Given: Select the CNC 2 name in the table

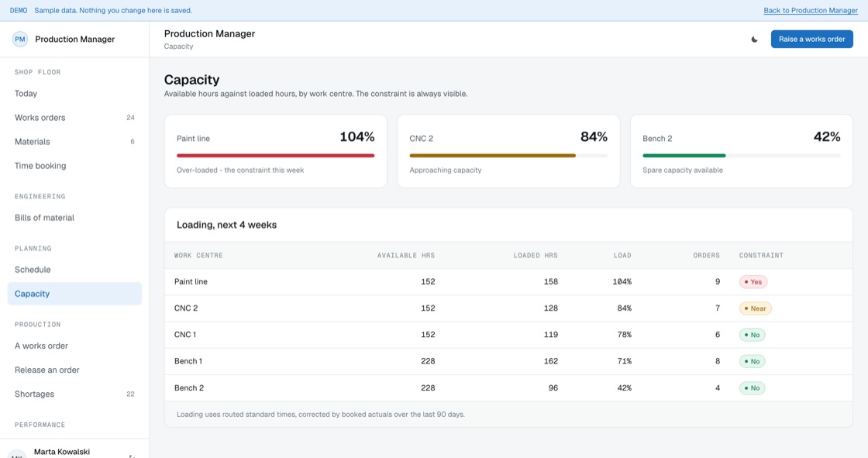Looking at the screenshot, I should click(186, 308).
